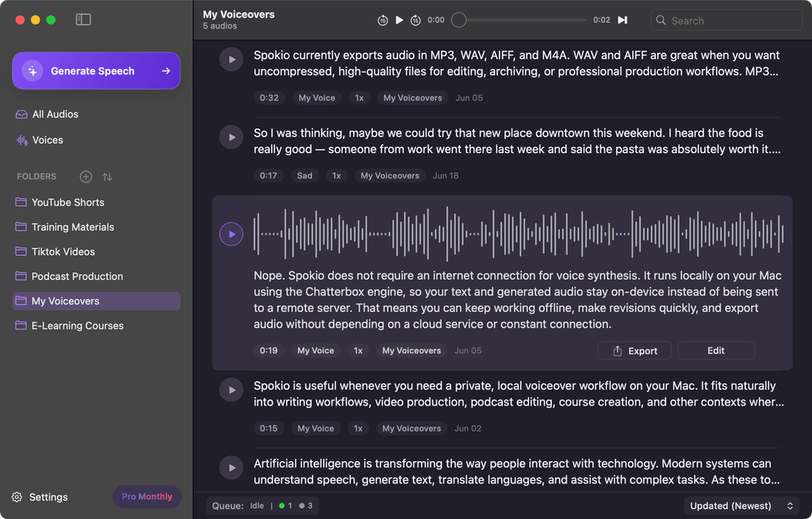Play the selected 'Nope. Spokio' clip
The width and height of the screenshot is (812, 519).
tap(232, 235)
